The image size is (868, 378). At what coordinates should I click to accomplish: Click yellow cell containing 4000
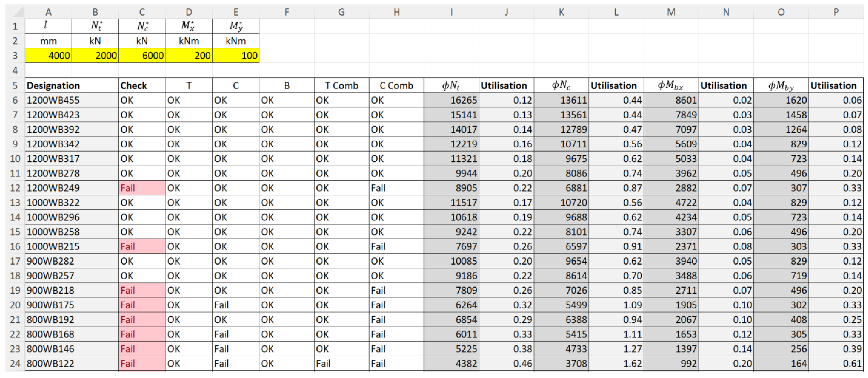(x=48, y=55)
